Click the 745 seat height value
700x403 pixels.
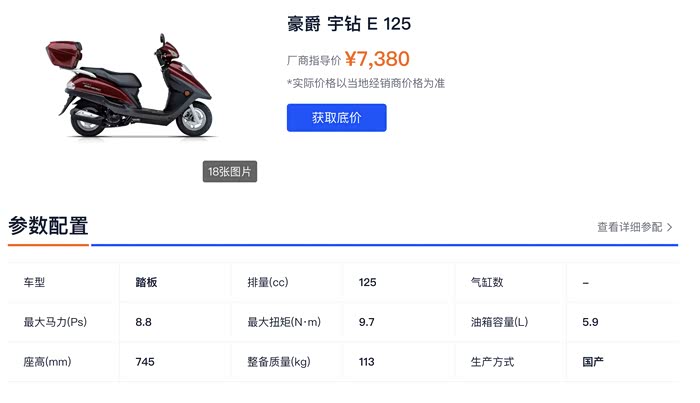146,362
